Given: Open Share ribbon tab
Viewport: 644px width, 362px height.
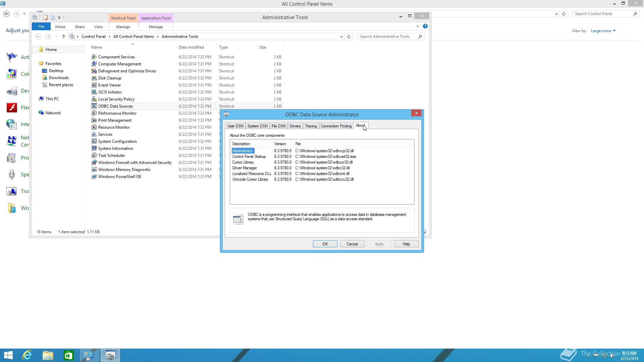Looking at the screenshot, I should [79, 27].
